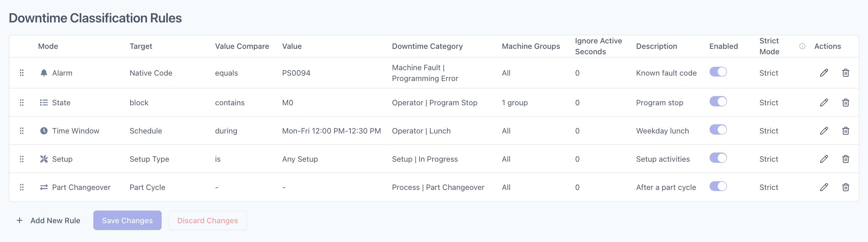Viewport: 868px width, 242px height.
Task: Click the Downtime Classification Rules heading
Action: pos(95,18)
